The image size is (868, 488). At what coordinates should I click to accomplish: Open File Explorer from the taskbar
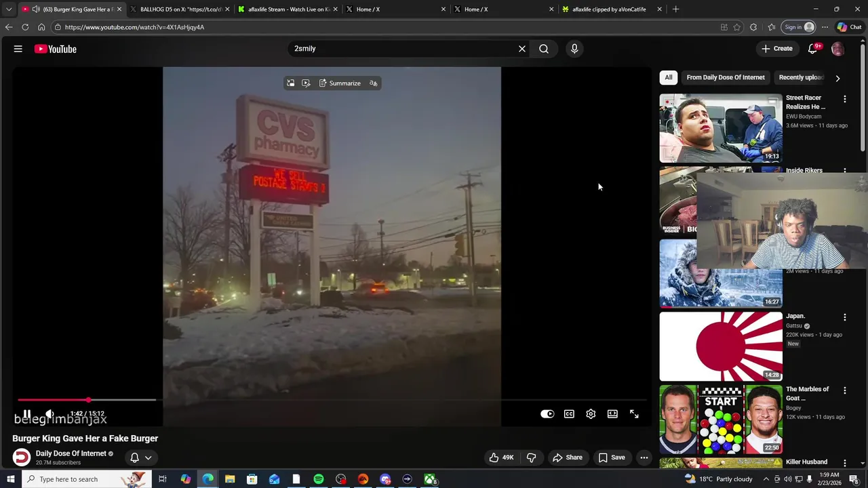(230, 479)
